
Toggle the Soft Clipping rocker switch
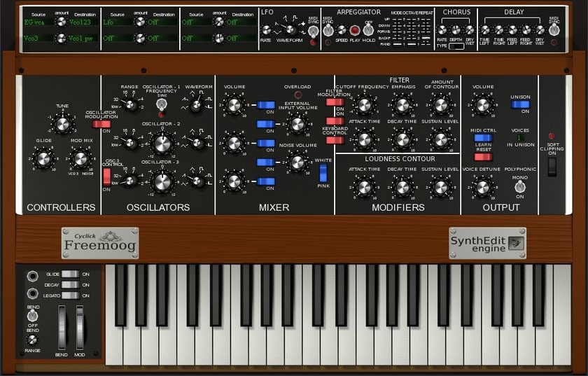[552, 167]
